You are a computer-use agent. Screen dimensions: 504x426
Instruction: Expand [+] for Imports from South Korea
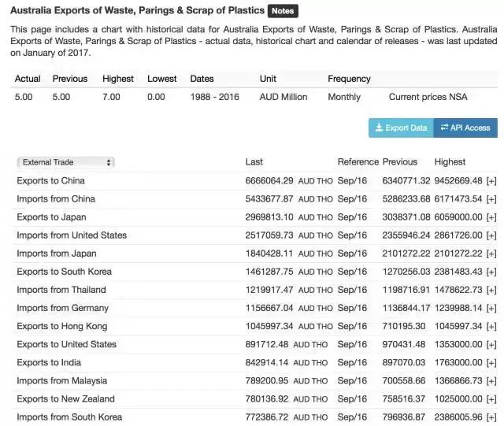[491, 417]
